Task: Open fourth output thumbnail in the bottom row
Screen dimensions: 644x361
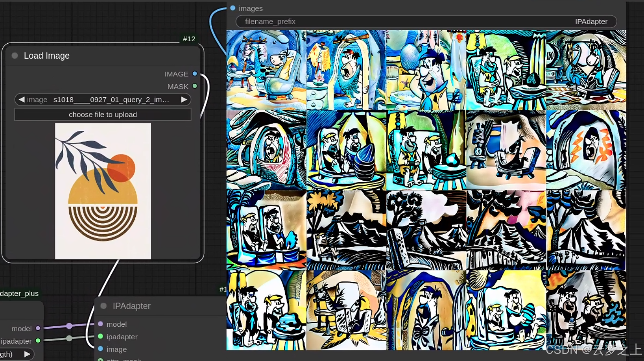Action: point(506,310)
